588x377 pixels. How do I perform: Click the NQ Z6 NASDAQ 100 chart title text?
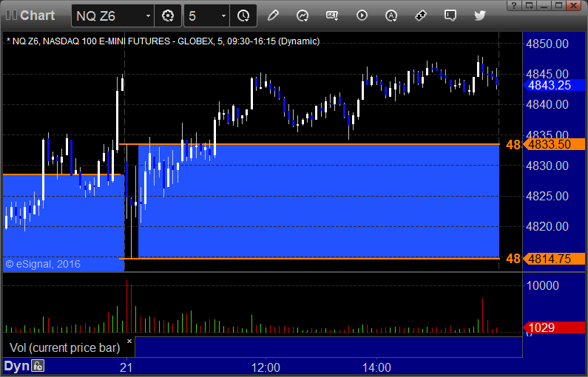click(x=163, y=41)
